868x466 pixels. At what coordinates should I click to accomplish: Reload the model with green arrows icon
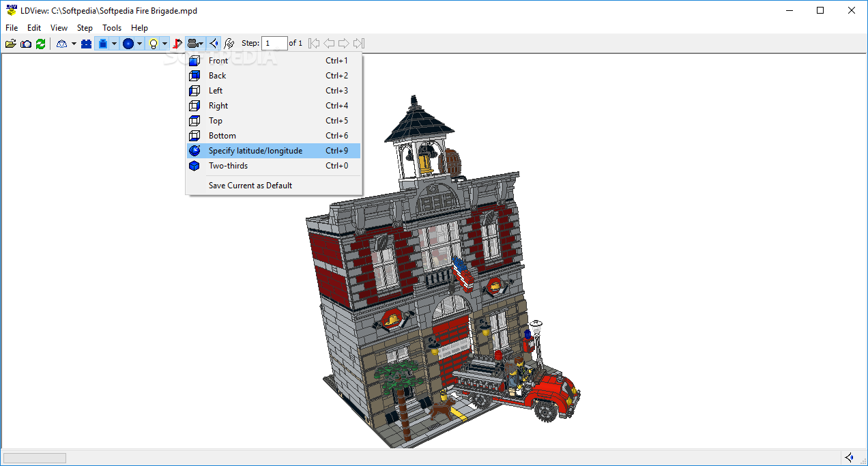pyautogui.click(x=41, y=44)
